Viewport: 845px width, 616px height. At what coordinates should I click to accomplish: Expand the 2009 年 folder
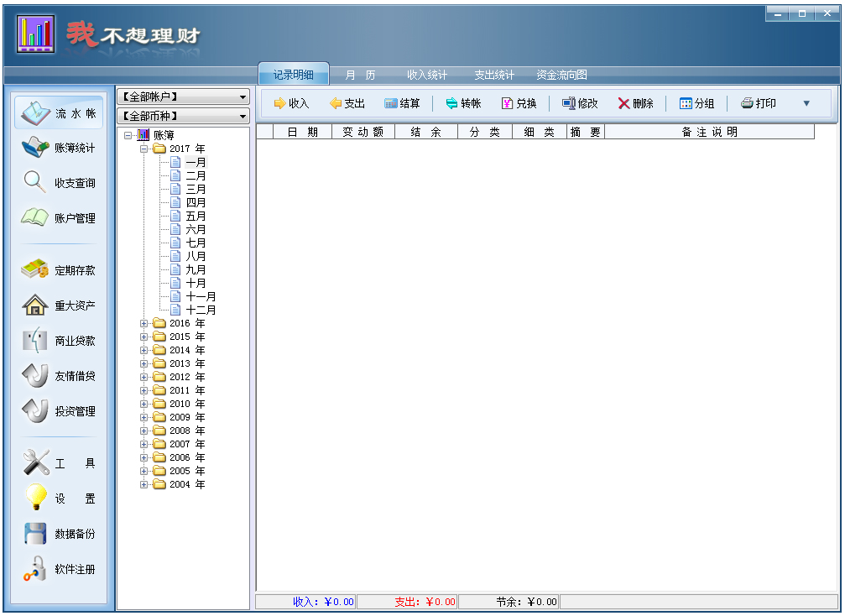tap(143, 418)
